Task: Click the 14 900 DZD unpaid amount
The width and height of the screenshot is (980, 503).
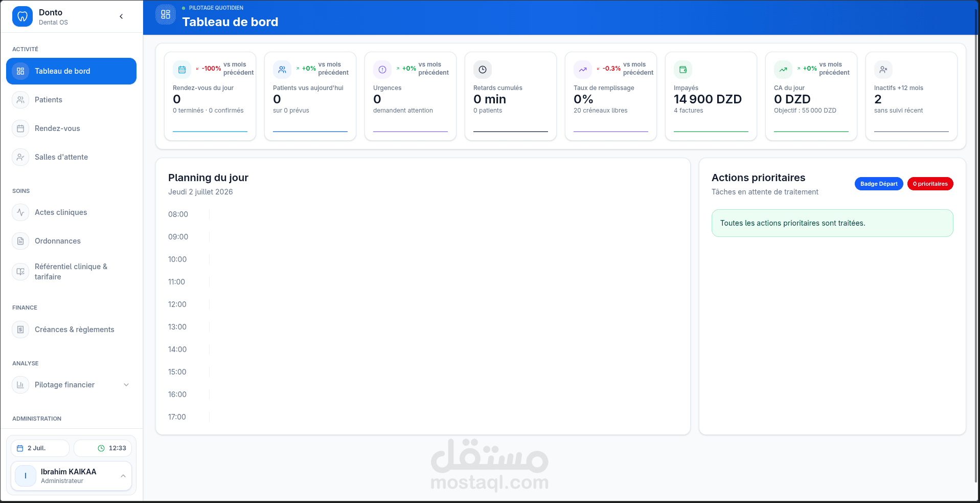Action: [x=708, y=99]
